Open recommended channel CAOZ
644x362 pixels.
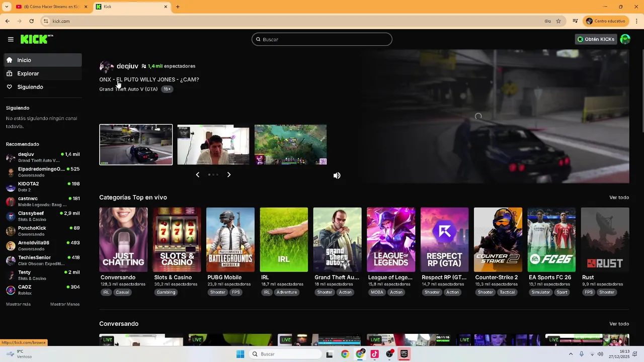(43, 290)
